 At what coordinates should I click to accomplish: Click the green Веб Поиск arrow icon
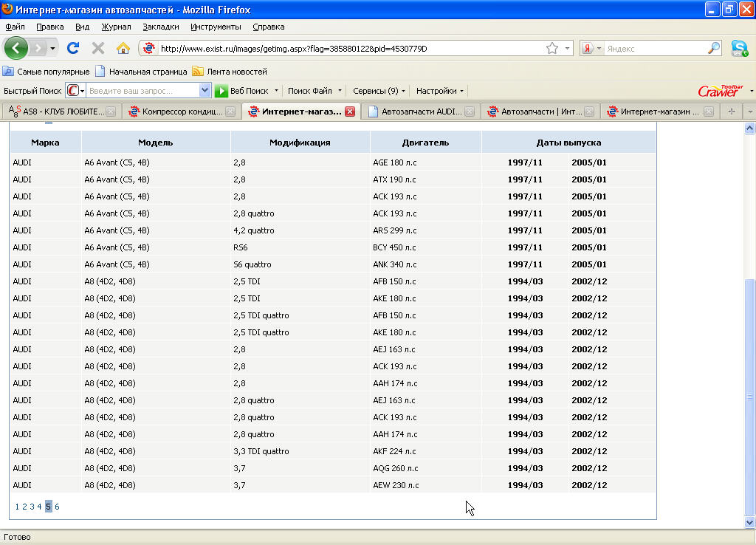coord(221,91)
